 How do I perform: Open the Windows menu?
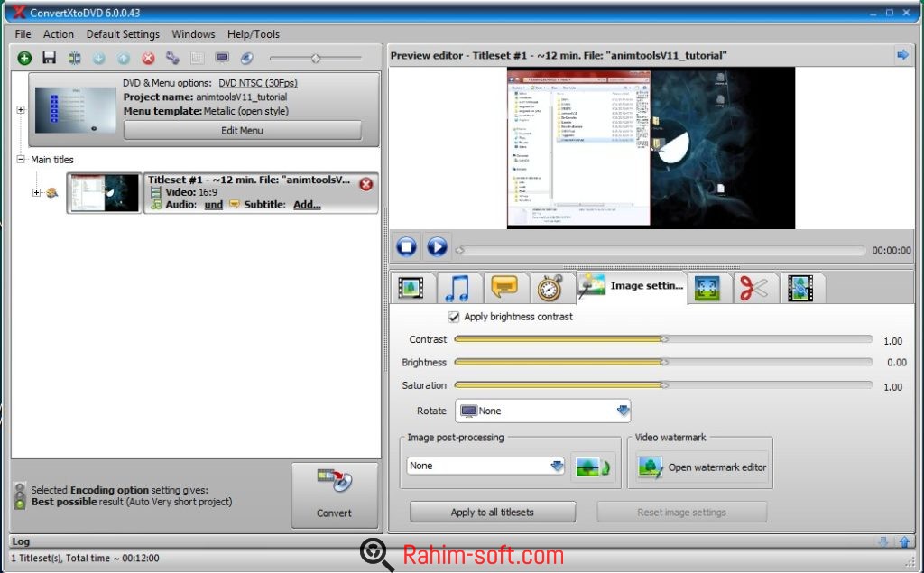(193, 34)
